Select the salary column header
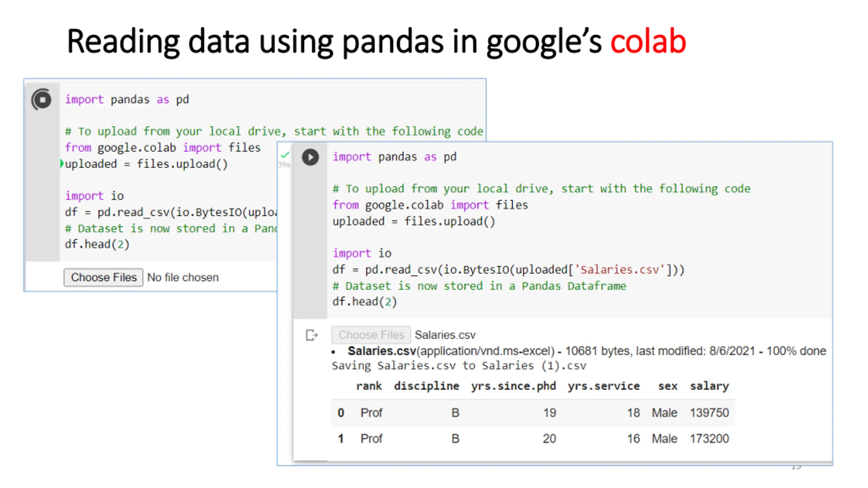 [x=709, y=386]
